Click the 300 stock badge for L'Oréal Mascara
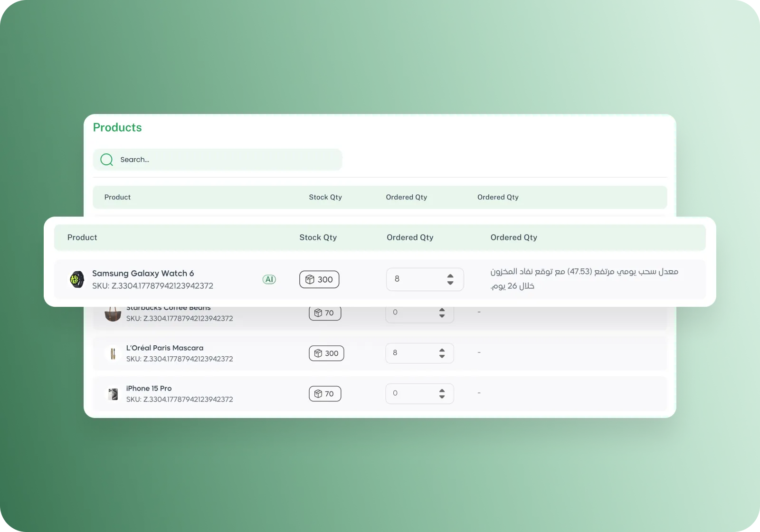Image resolution: width=760 pixels, height=532 pixels. point(326,353)
